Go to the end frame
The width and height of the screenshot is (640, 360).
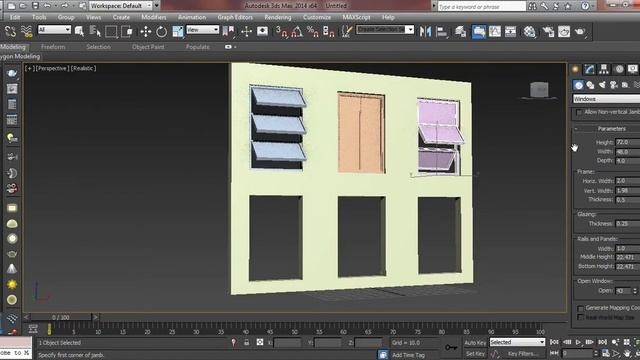point(602,342)
